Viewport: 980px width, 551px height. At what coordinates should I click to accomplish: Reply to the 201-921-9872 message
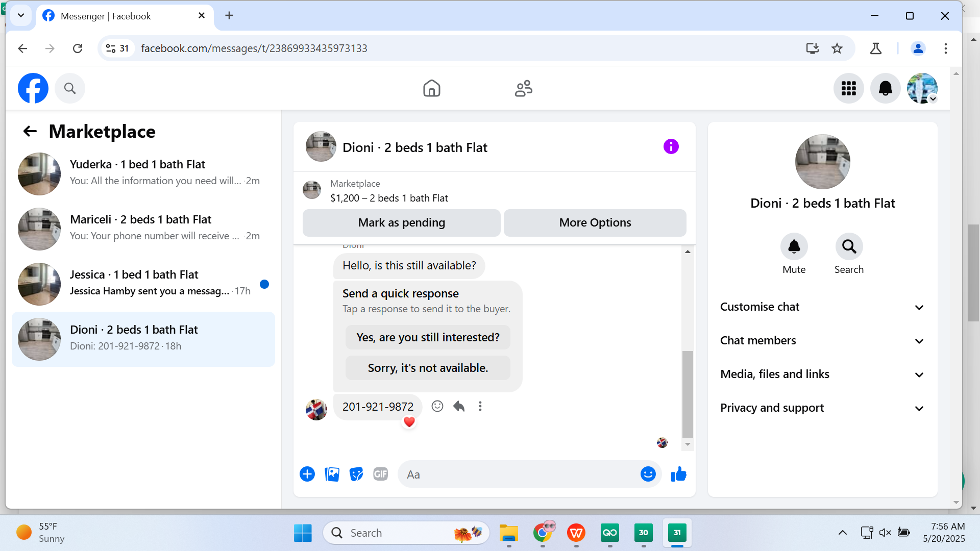pyautogui.click(x=459, y=407)
